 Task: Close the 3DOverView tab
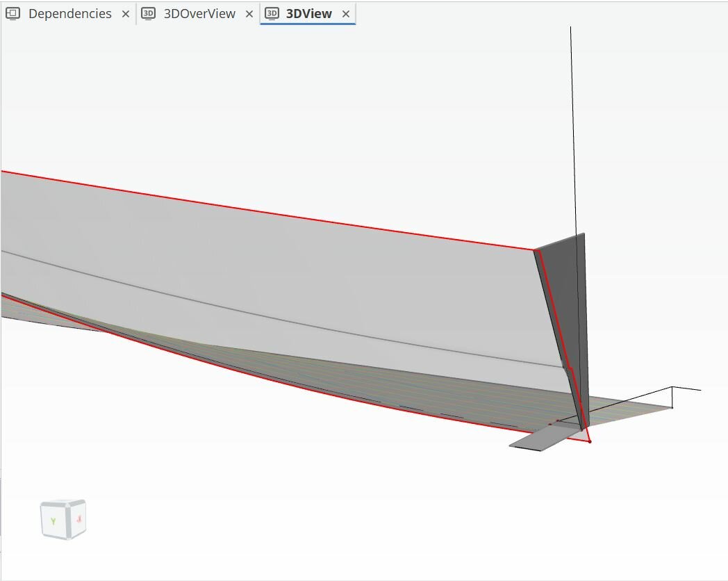[249, 15]
